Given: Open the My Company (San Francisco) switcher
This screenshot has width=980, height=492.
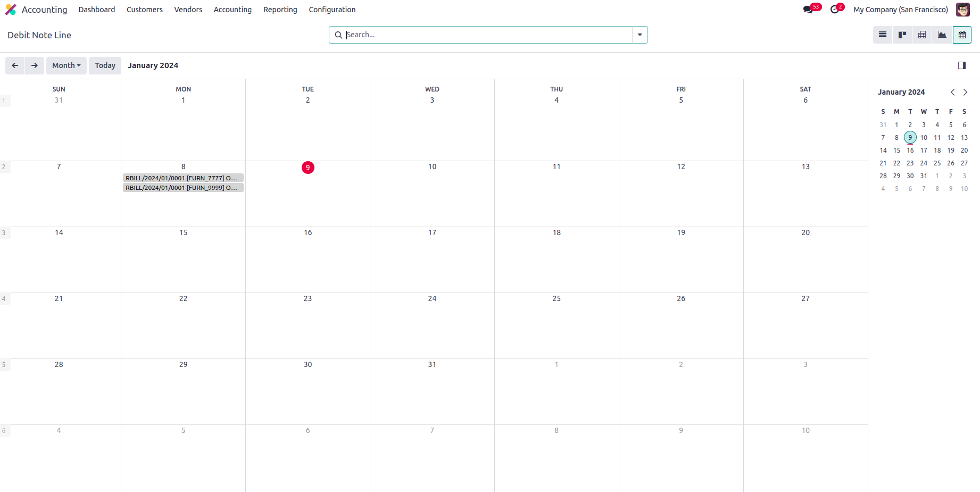Looking at the screenshot, I should (901, 10).
